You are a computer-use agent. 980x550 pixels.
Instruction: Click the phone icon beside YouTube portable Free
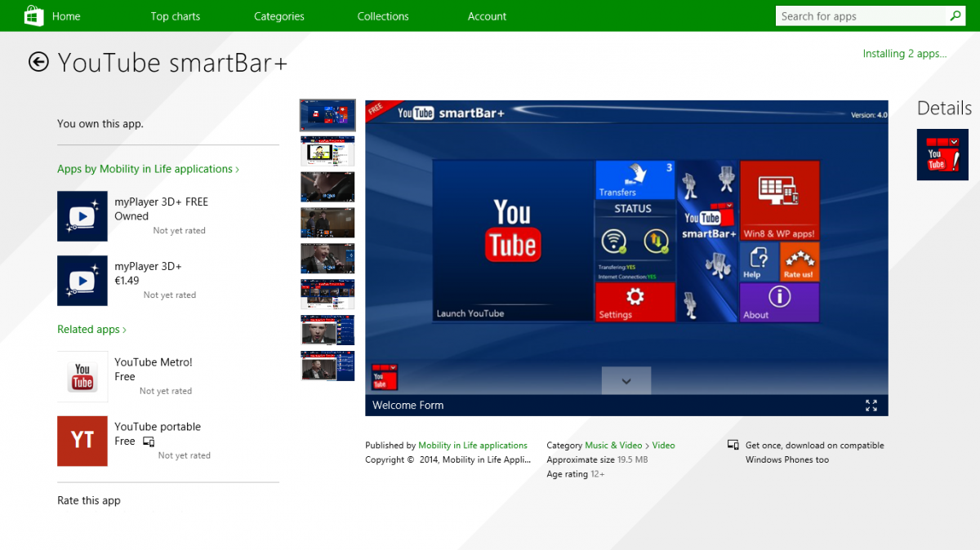coord(149,441)
